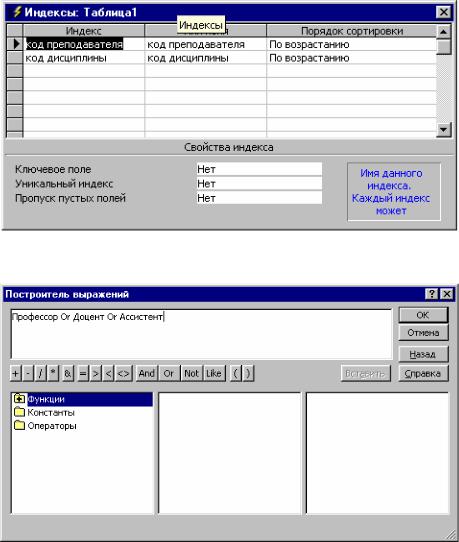This screenshot has width=459, height=542.
Task: Open the Операторы folder
Action: click(x=52, y=426)
